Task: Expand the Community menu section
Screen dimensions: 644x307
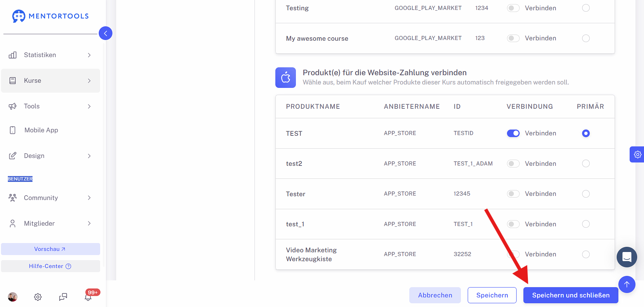Action: click(x=51, y=198)
